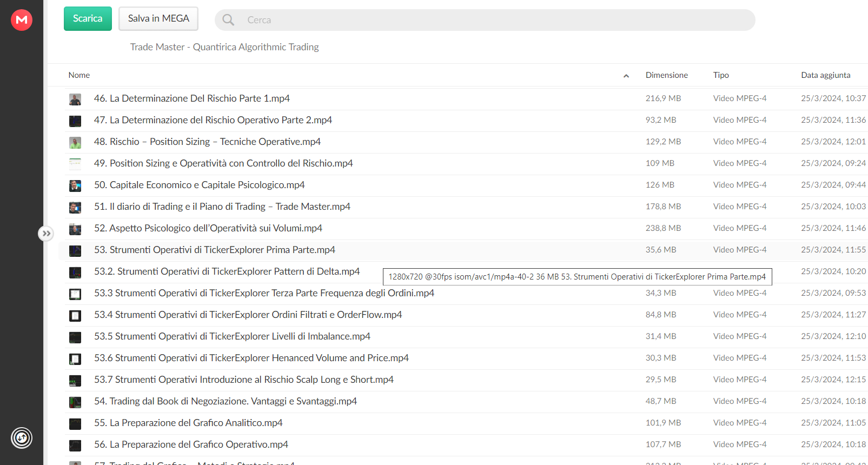The width and height of the screenshot is (868, 465).
Task: Click the icon for 53.2 Pattern di Delta
Action: (x=75, y=272)
